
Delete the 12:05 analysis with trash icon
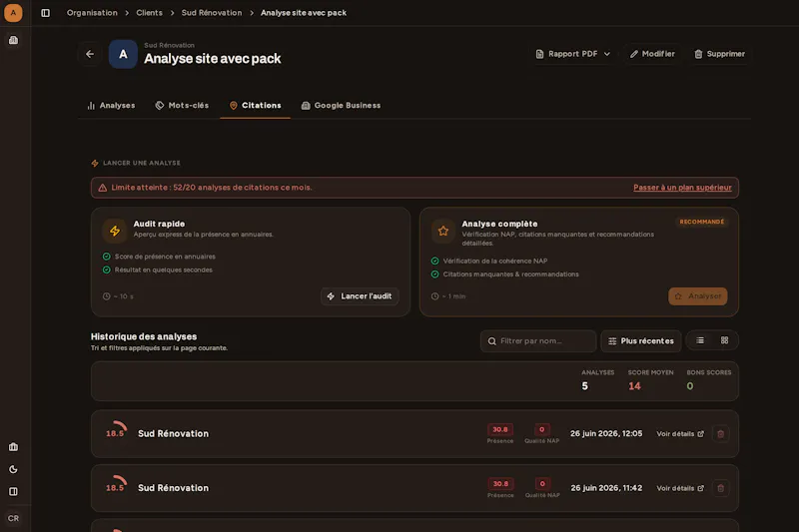720,434
